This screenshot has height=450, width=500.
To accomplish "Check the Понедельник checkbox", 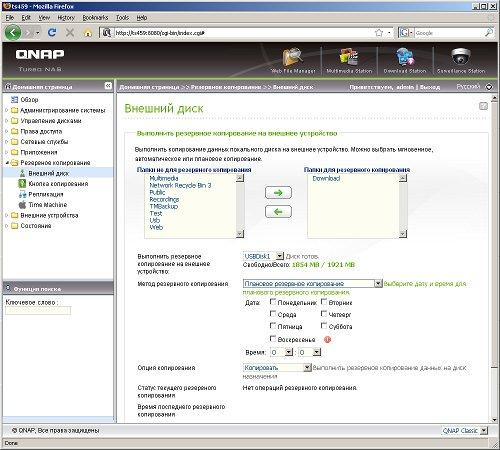I will pos(273,302).
